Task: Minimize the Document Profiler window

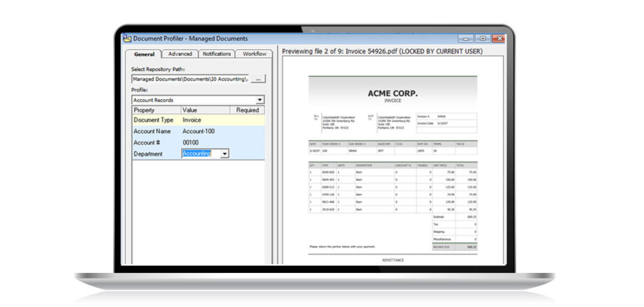Action: coord(466,38)
